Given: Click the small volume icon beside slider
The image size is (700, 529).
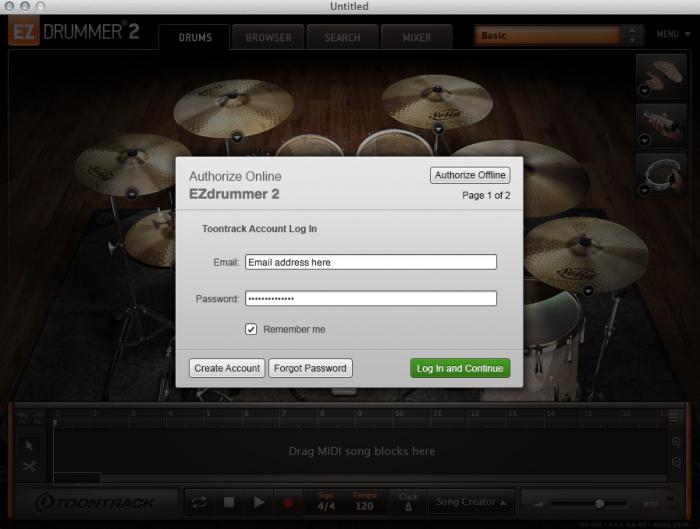Looking at the screenshot, I should 538,504.
